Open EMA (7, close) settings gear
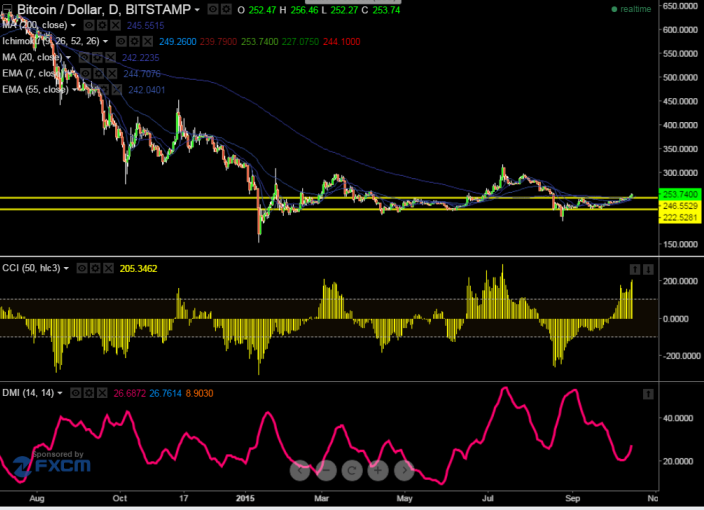This screenshot has width=704, height=510. pyautogui.click(x=99, y=74)
